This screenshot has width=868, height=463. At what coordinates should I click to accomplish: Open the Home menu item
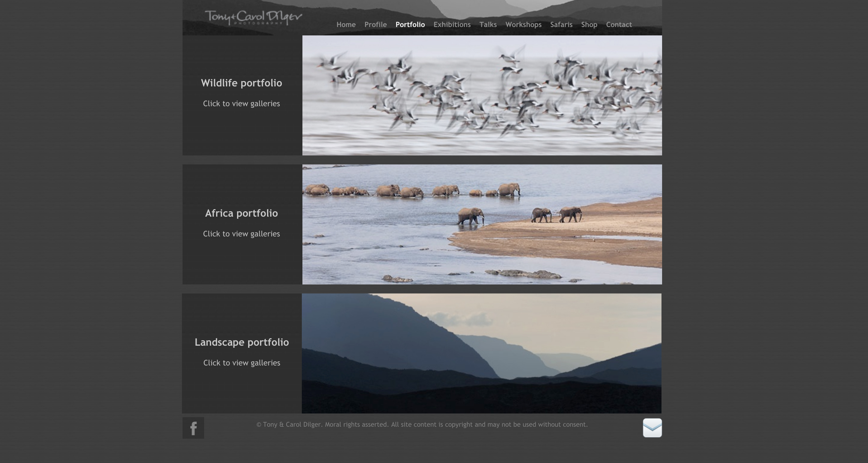tap(346, 25)
